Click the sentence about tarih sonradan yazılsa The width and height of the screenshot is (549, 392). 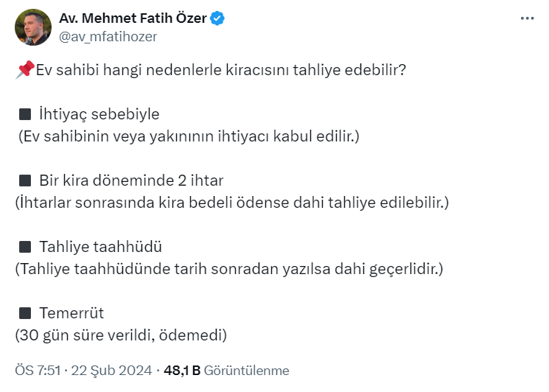coord(229,269)
